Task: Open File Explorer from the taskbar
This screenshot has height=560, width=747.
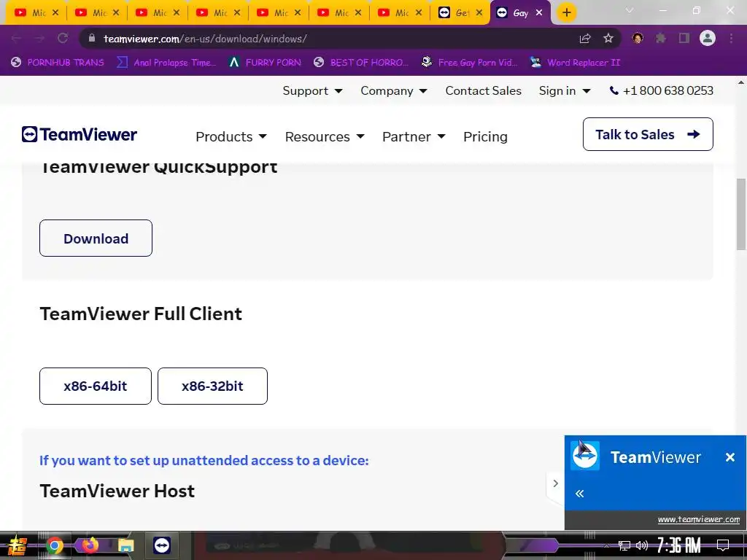Action: click(x=125, y=545)
